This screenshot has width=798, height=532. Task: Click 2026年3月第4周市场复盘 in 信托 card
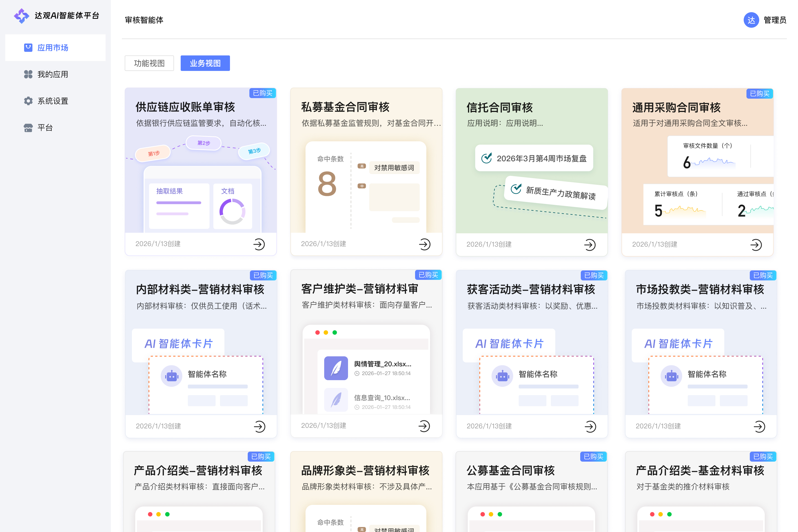point(534,158)
